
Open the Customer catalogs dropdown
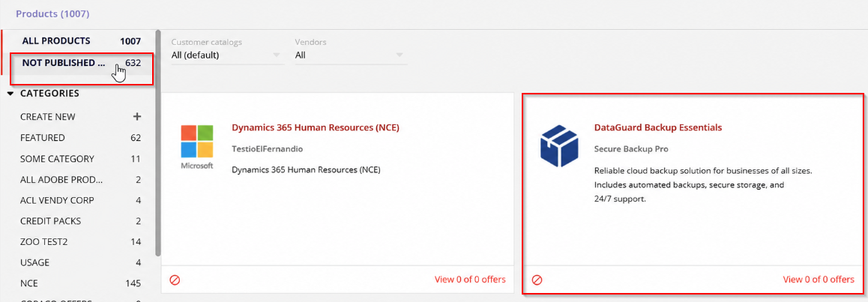click(x=228, y=55)
